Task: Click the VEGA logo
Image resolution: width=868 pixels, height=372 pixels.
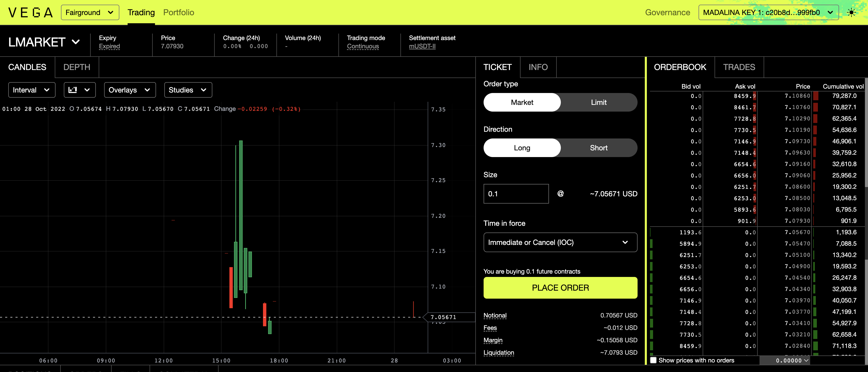Action: tap(30, 12)
